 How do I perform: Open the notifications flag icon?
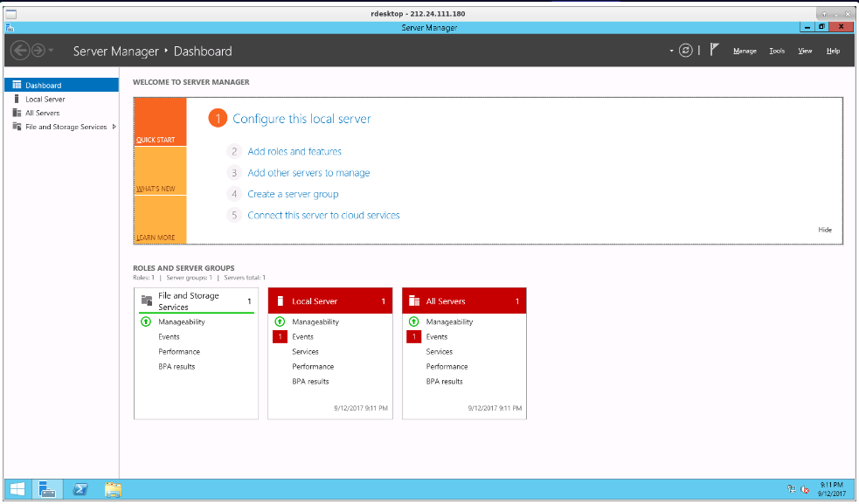tap(714, 51)
